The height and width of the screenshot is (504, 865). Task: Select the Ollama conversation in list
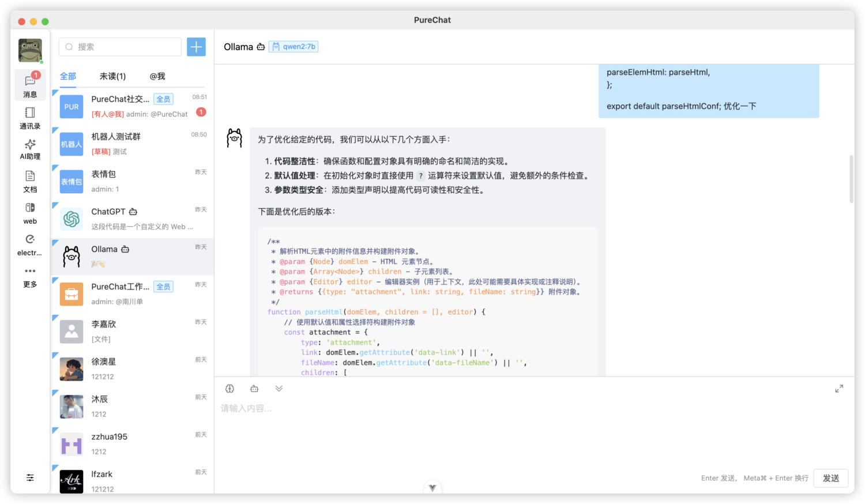[133, 257]
